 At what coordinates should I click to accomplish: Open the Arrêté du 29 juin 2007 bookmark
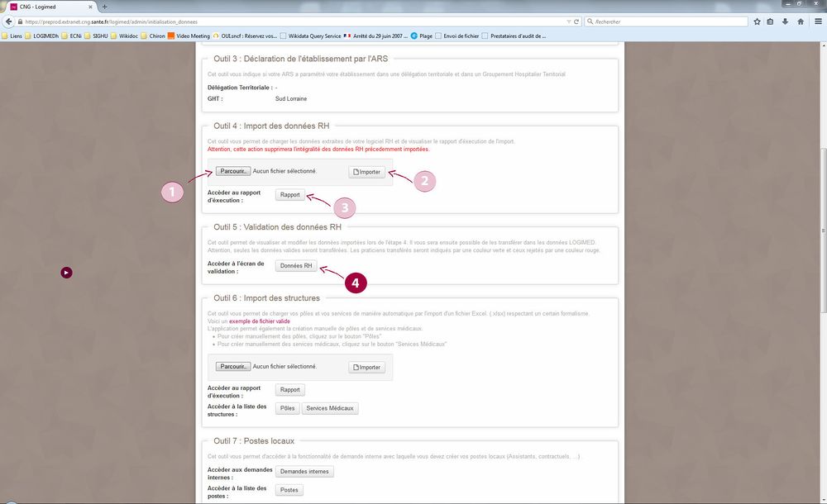click(x=375, y=36)
